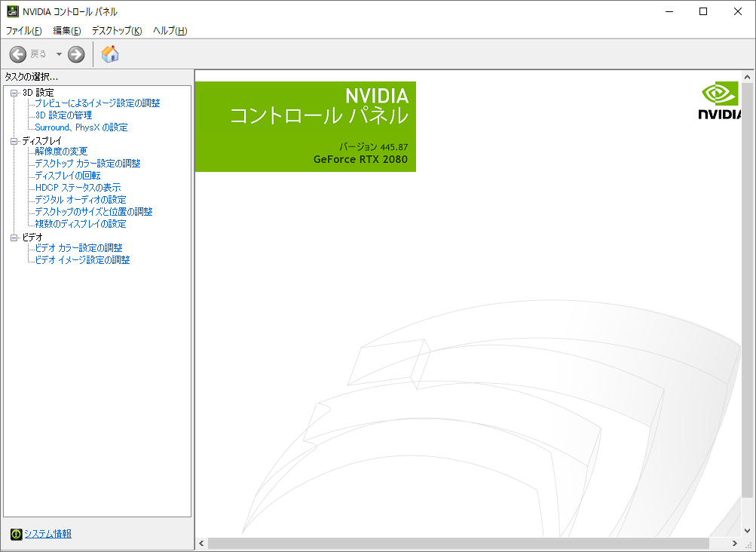This screenshot has height=552, width=756.
Task: Open デスクトップ カラー設定の調整
Action: click(87, 164)
